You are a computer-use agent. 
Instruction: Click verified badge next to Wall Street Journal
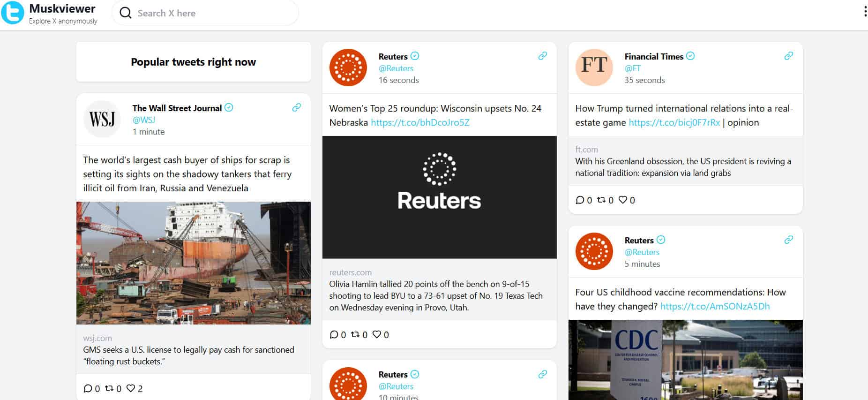point(229,107)
